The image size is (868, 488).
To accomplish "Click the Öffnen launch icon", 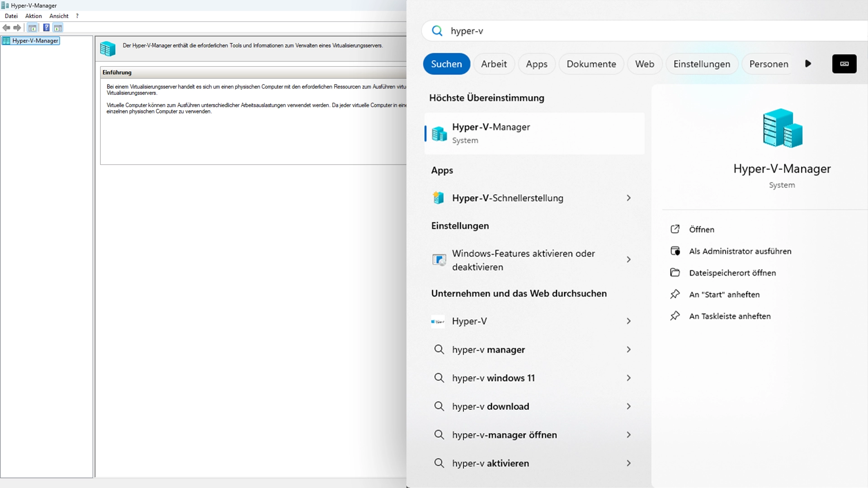I will 675,229.
